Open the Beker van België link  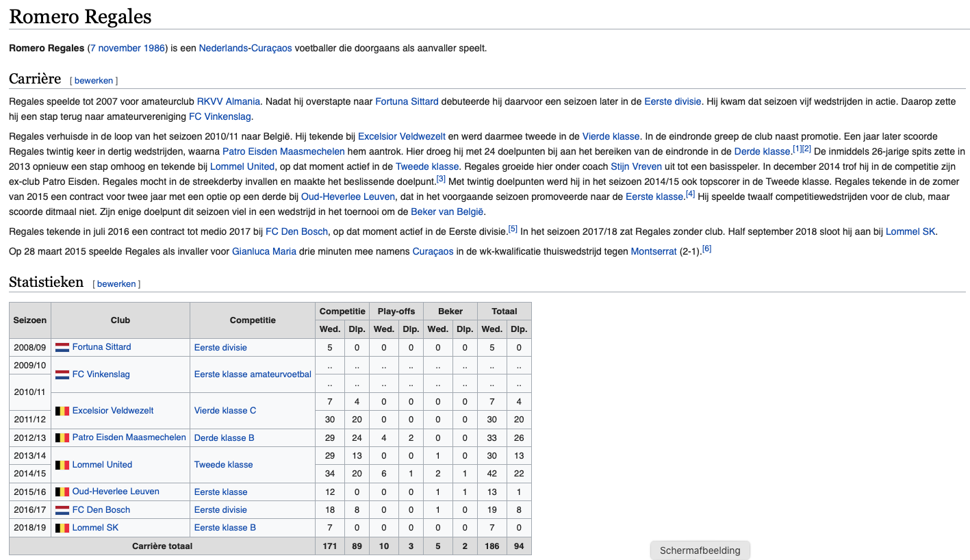tap(448, 212)
